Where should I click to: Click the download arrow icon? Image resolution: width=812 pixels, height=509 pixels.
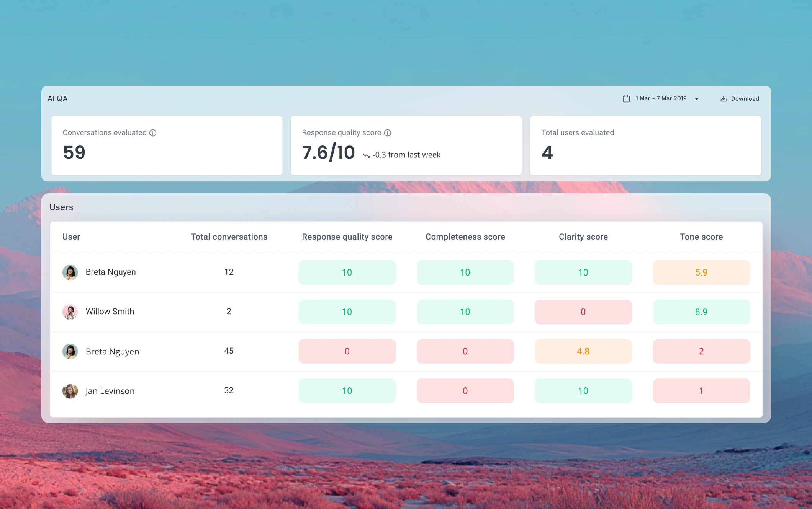724,99
